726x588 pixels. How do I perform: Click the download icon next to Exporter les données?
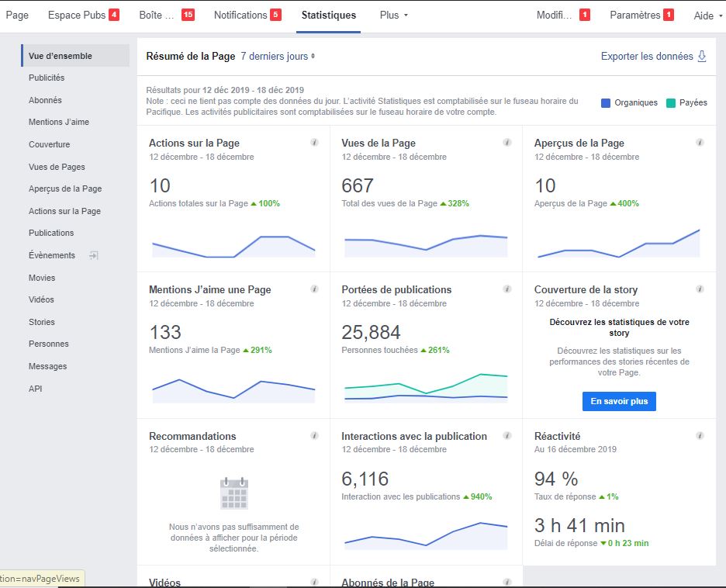tap(702, 57)
